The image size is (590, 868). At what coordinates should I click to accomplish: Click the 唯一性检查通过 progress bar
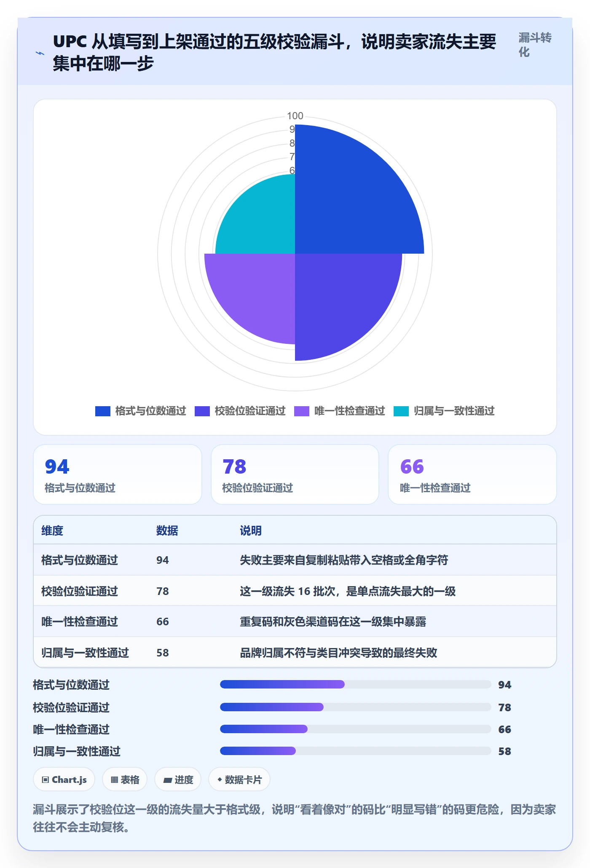356,729
